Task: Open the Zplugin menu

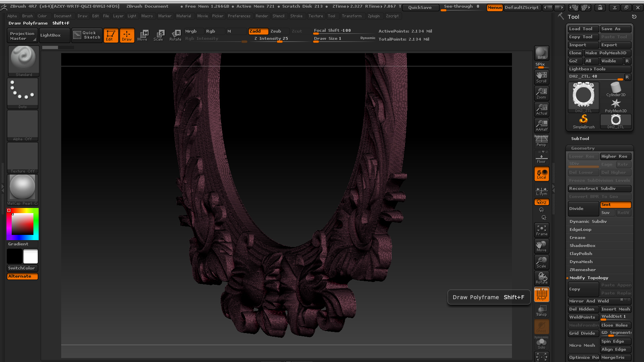Action: [374, 16]
